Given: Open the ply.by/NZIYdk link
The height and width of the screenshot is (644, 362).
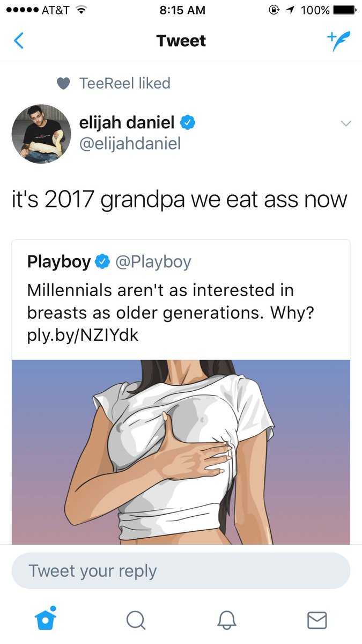Looking at the screenshot, I should point(83,335).
